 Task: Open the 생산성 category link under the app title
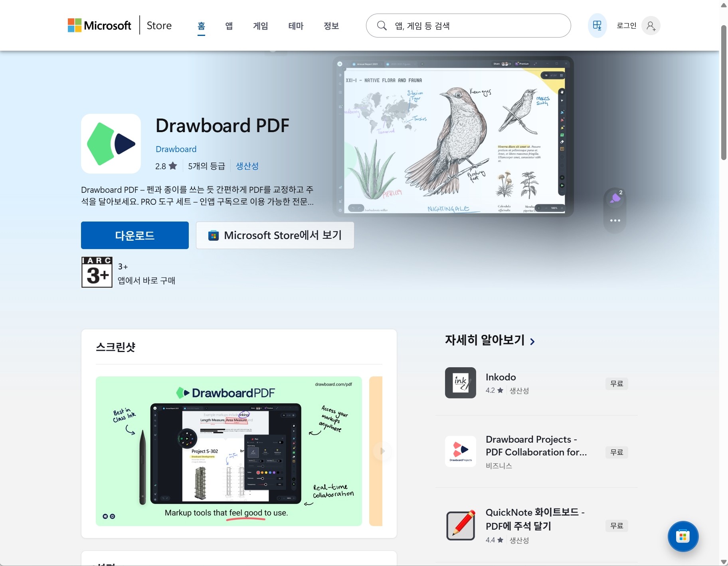[247, 166]
